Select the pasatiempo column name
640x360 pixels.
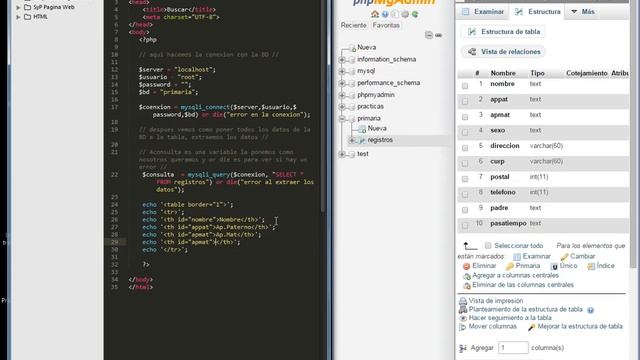click(x=508, y=224)
